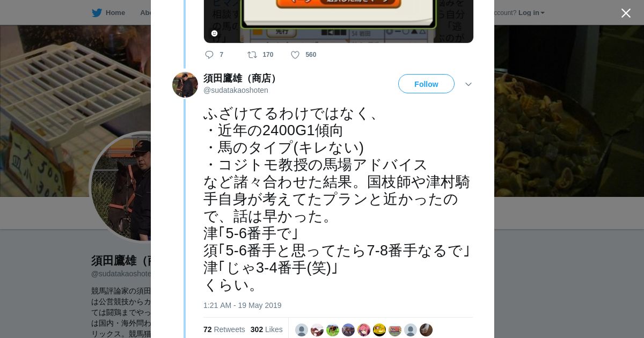
Task: Open the game screenshot image in the upper tweet
Action: tap(338, 21)
